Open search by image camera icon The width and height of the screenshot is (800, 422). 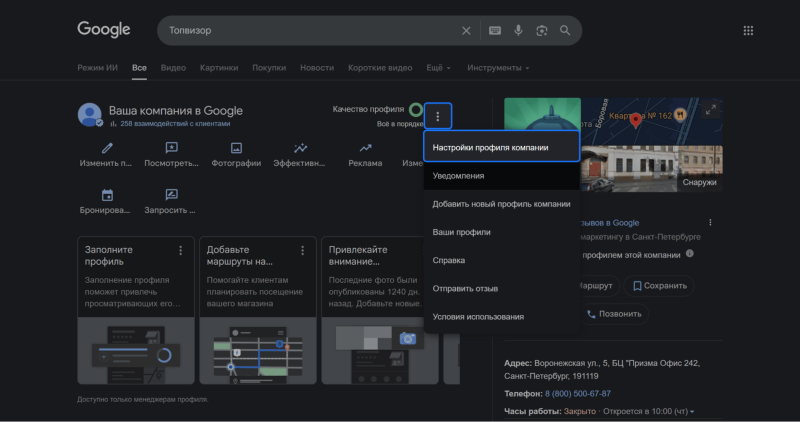tap(541, 31)
